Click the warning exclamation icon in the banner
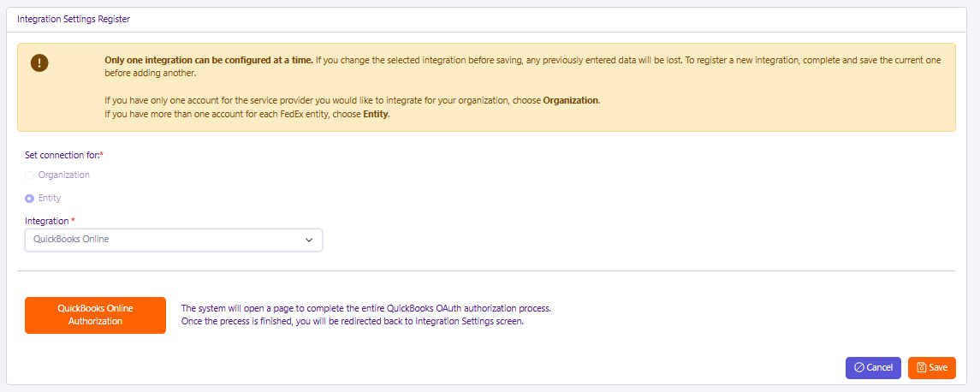This screenshot has width=980, height=392. 39,62
